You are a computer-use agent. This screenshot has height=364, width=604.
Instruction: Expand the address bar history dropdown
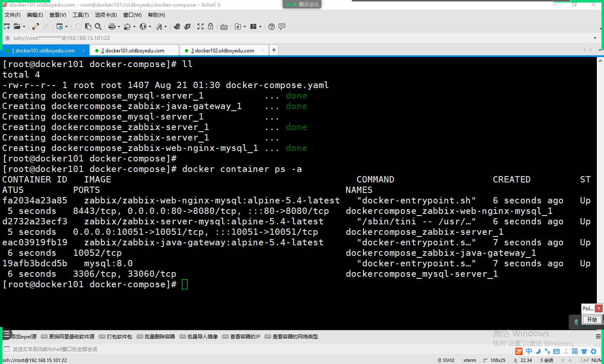(x=595, y=38)
